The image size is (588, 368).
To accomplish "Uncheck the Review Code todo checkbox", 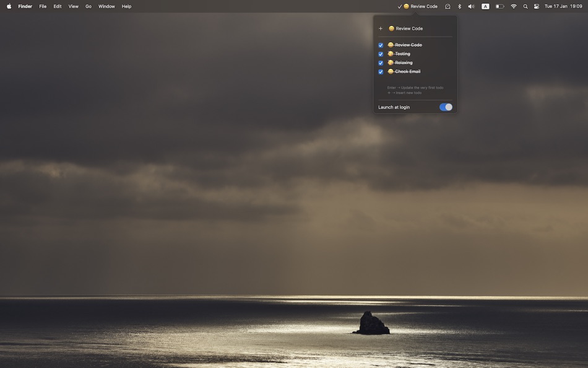I will click(x=381, y=45).
